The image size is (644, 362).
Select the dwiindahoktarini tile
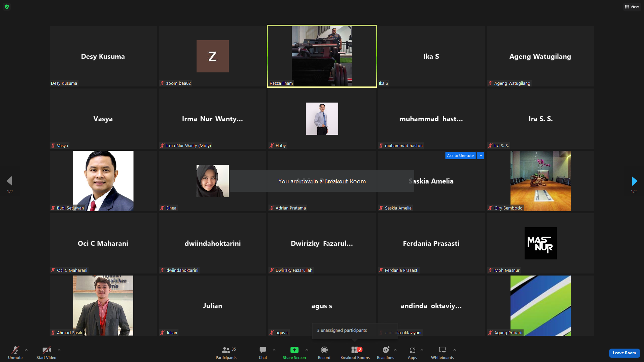[x=213, y=243]
